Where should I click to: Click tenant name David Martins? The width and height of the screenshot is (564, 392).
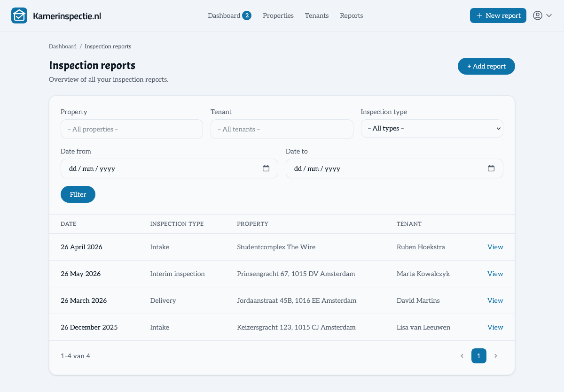click(418, 300)
